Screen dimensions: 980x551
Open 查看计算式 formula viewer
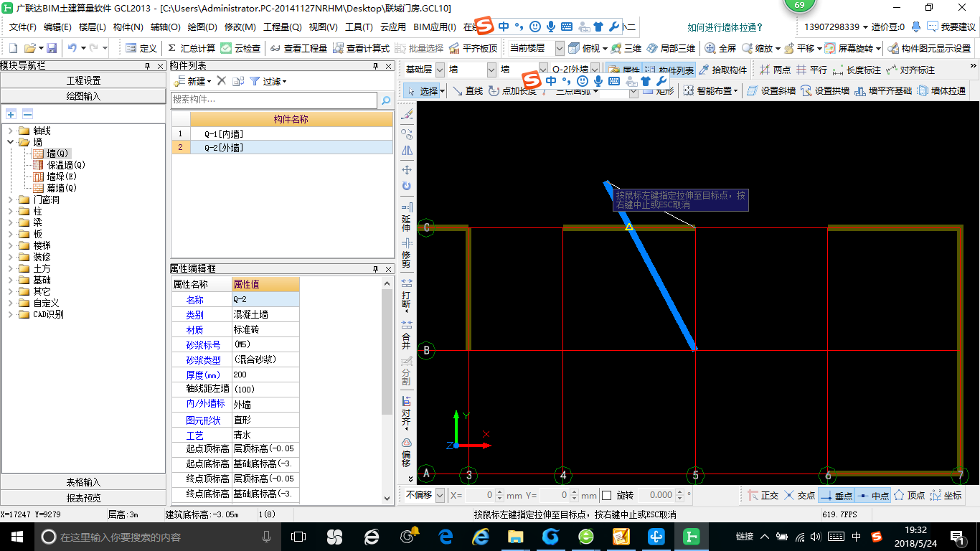361,48
